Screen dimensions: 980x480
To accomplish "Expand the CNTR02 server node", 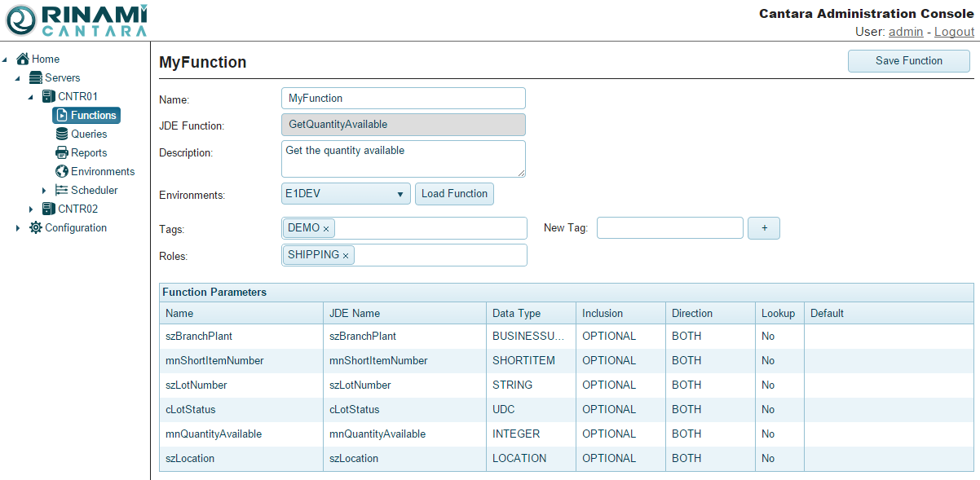I will point(31,209).
